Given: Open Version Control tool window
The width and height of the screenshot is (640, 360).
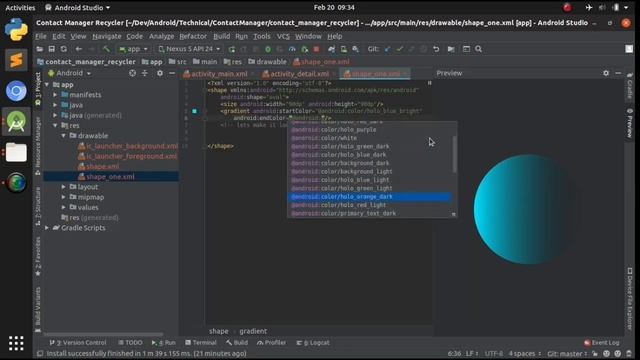Looking at the screenshot, I should point(78,343).
